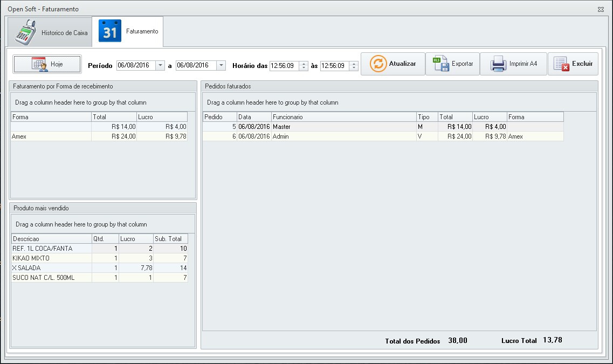The image size is (613, 364).
Task: Click the Hoje calendar icon
Action: (40, 64)
